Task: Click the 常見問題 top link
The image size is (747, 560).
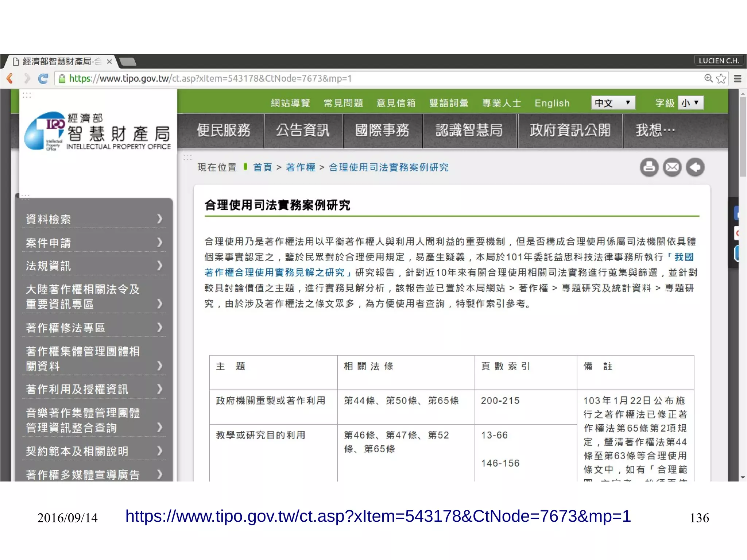Action: [344, 103]
